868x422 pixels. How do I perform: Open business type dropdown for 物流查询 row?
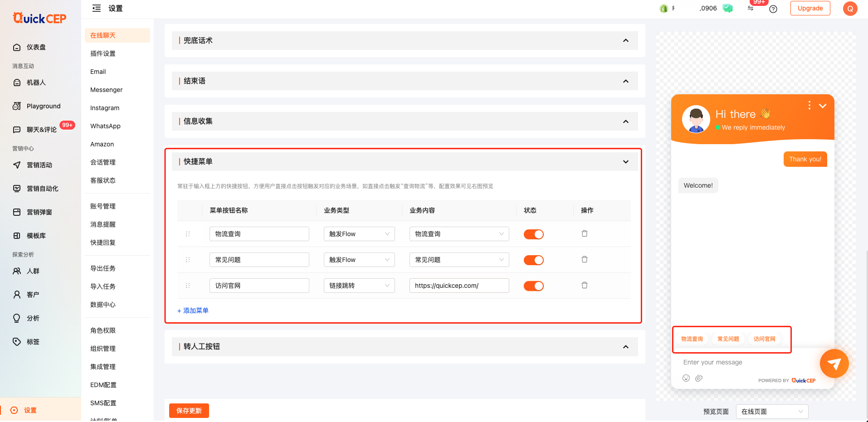click(359, 234)
